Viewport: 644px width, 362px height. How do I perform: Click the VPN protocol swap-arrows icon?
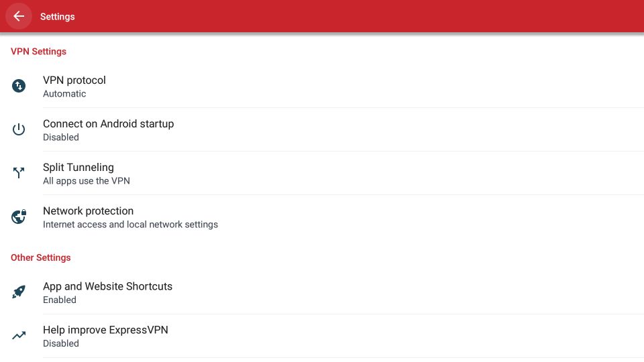point(19,86)
